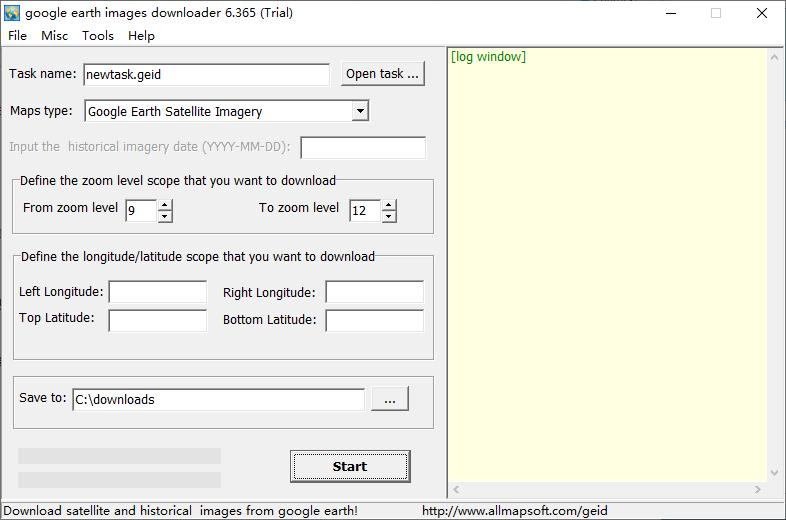The image size is (786, 520).
Task: Click the historical imagery date field
Action: 363,147
